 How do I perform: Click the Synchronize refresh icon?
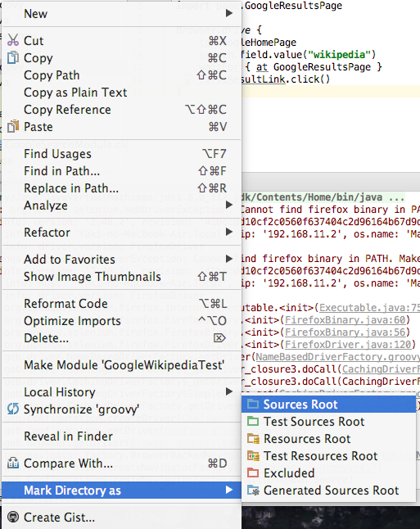(x=13, y=409)
